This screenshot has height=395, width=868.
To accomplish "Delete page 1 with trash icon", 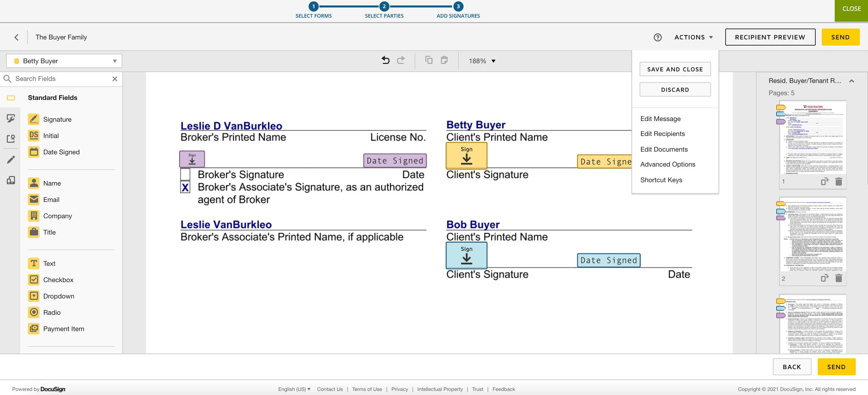I will point(838,182).
